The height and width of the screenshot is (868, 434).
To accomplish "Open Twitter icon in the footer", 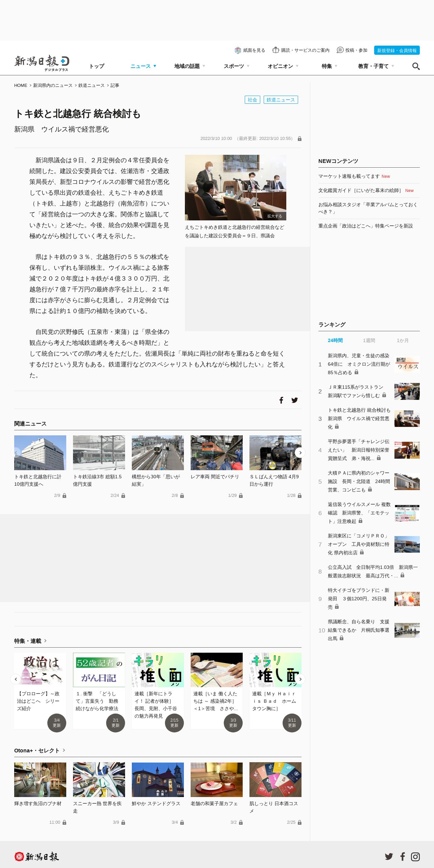I will coord(389,857).
